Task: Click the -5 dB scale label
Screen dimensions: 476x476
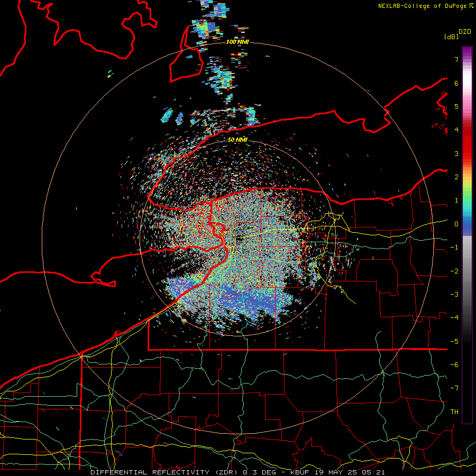Action: (454, 342)
